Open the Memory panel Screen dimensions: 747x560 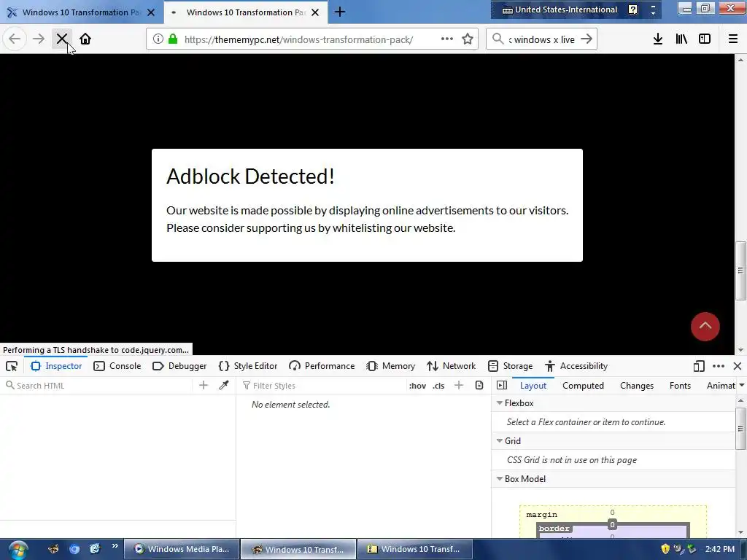click(391, 366)
